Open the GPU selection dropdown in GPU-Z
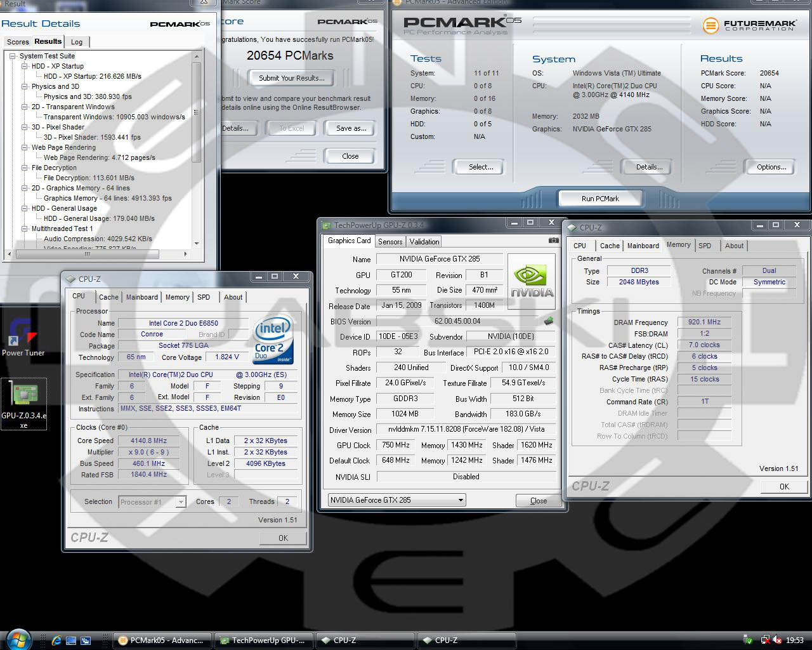The width and height of the screenshot is (812, 650). pos(461,500)
